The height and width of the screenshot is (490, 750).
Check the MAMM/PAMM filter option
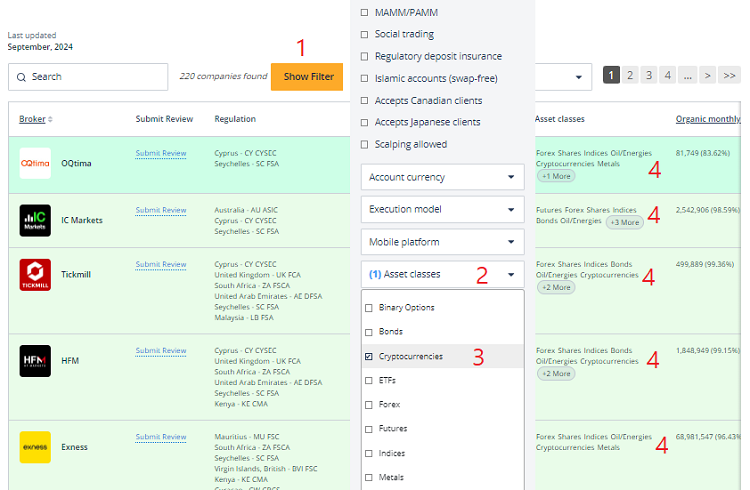(364, 12)
